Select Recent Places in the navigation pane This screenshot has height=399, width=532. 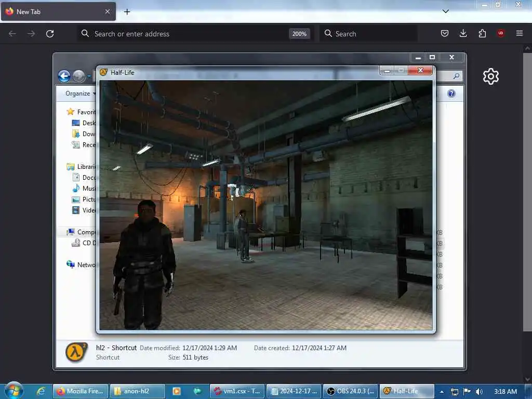[x=85, y=144]
